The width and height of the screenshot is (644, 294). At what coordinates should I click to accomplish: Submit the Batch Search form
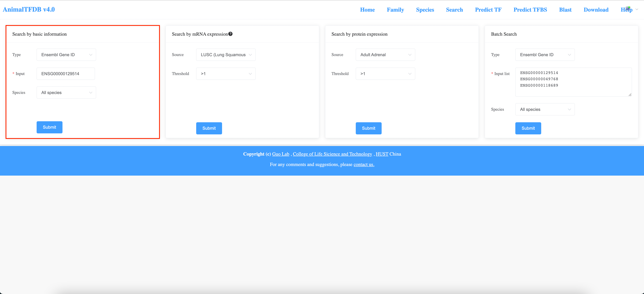coord(528,128)
